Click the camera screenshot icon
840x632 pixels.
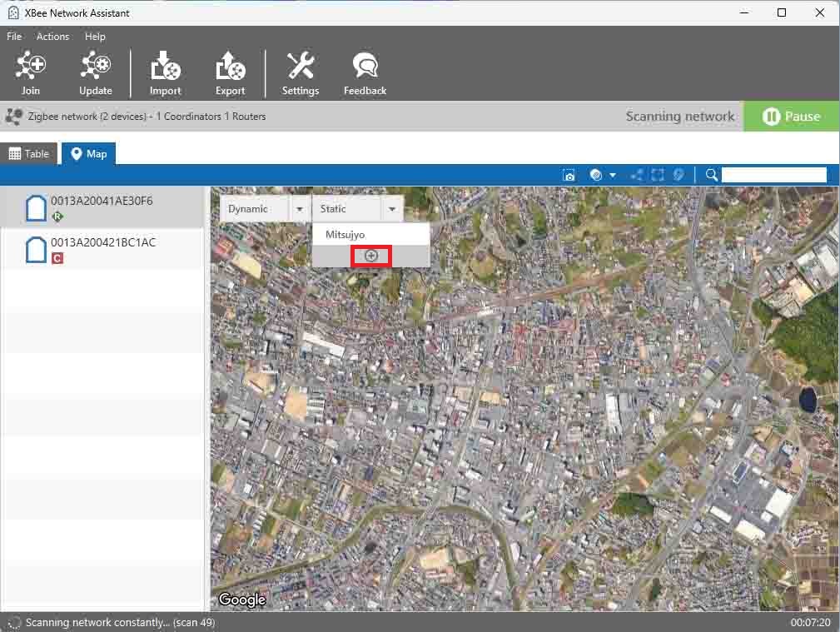click(569, 176)
